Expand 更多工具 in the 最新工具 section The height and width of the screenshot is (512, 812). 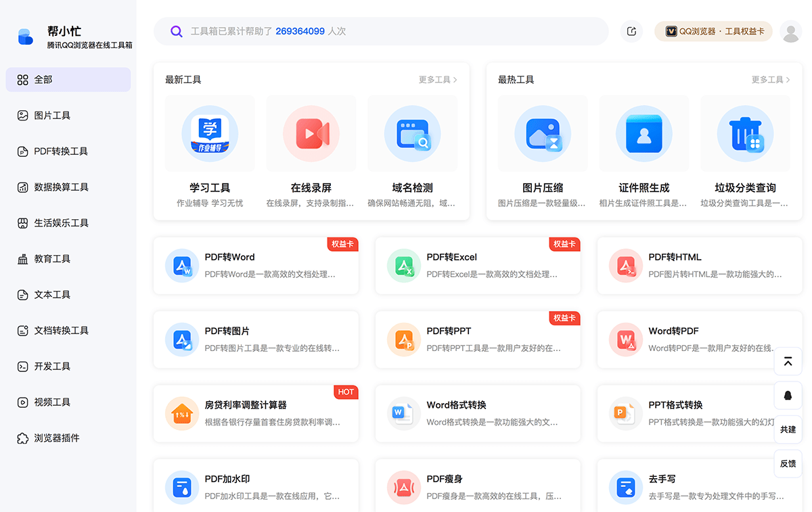tap(437, 79)
